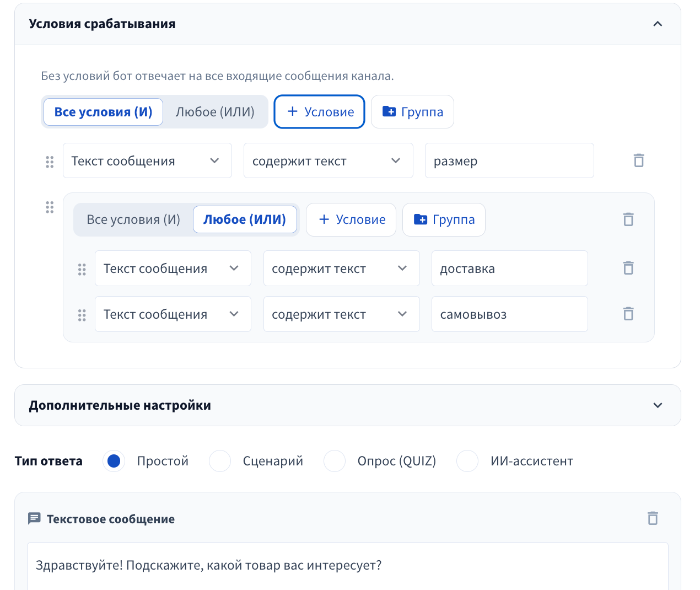Add a top-level condition with '+ Условие'

pos(320,112)
